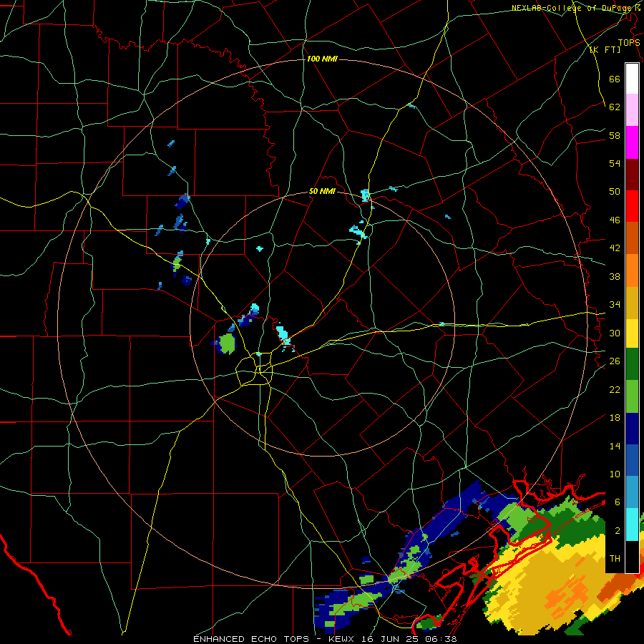Click the "TOPS" legend title
This screenshot has width=644, height=644.
pyautogui.click(x=629, y=42)
